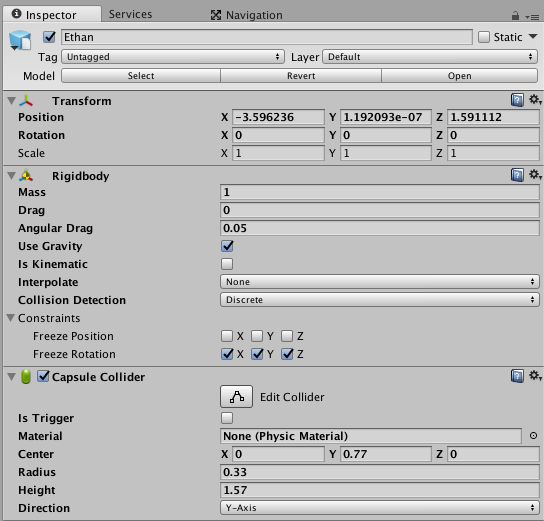This screenshot has height=521, width=544.
Task: Click the Capsule Collider help book icon
Action: [x=517, y=376]
